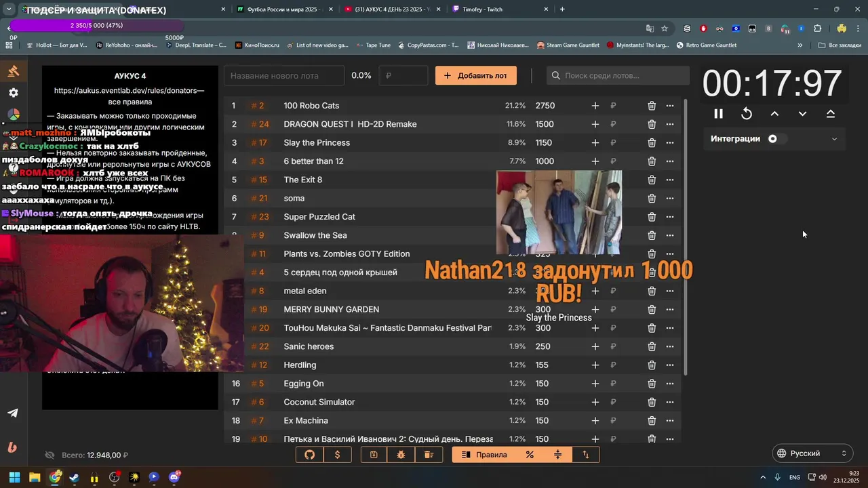Open more options for 6 better than 12

670,161
